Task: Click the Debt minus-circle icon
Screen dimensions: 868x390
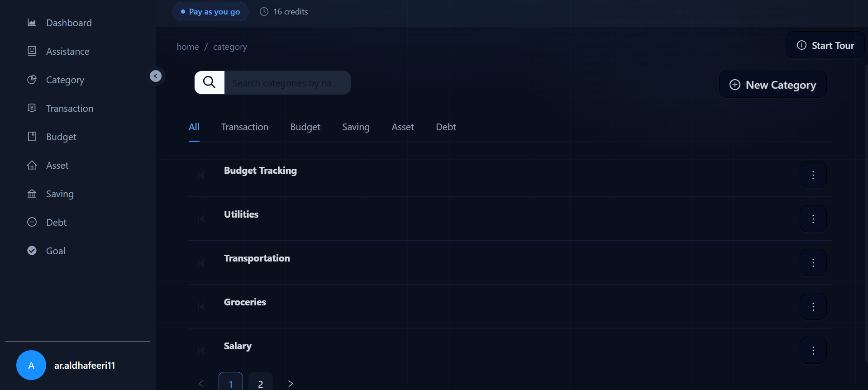Action: (32, 222)
